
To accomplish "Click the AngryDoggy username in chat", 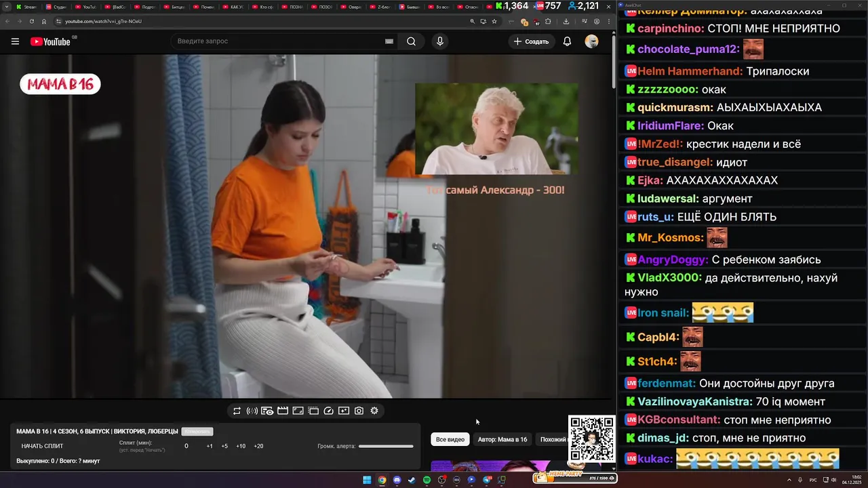I will point(673,260).
